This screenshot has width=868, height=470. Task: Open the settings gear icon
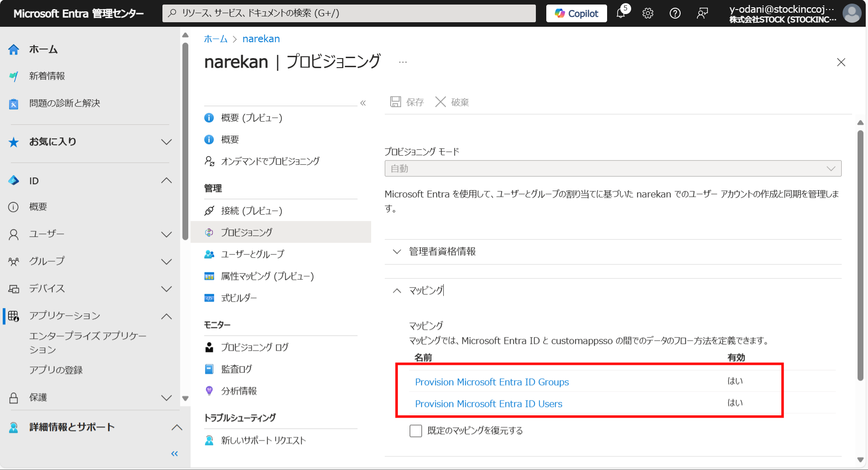coord(648,13)
